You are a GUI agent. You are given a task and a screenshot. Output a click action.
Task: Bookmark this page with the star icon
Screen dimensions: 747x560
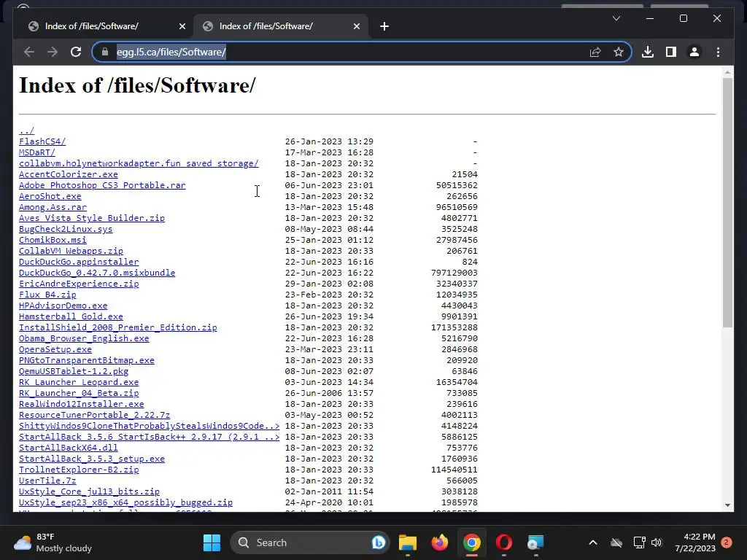[619, 52]
